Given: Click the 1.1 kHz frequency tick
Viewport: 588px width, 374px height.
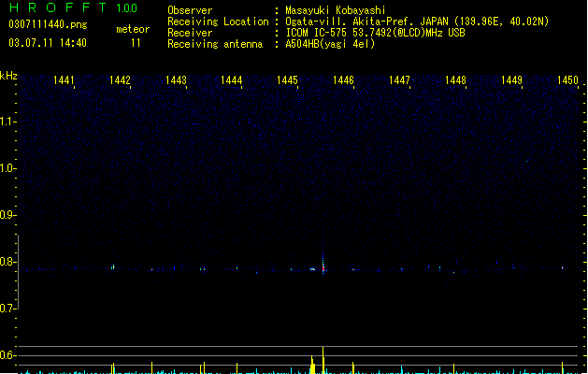Looking at the screenshot, I should point(7,122).
